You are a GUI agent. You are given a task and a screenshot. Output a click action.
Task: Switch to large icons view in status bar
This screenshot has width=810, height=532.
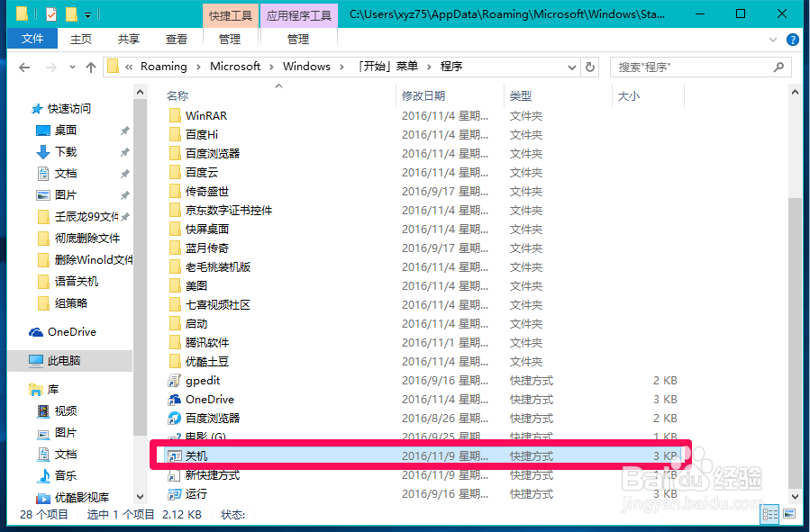tap(790, 514)
